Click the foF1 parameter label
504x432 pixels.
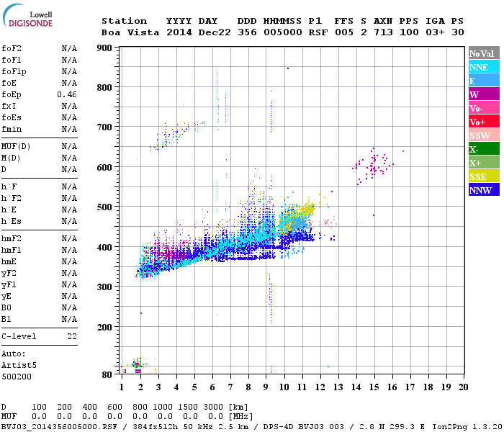[x=12, y=60]
